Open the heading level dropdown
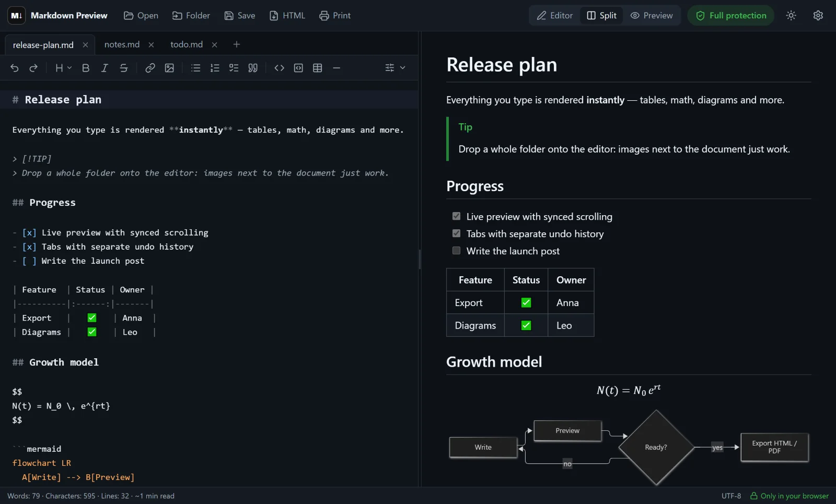 point(63,68)
